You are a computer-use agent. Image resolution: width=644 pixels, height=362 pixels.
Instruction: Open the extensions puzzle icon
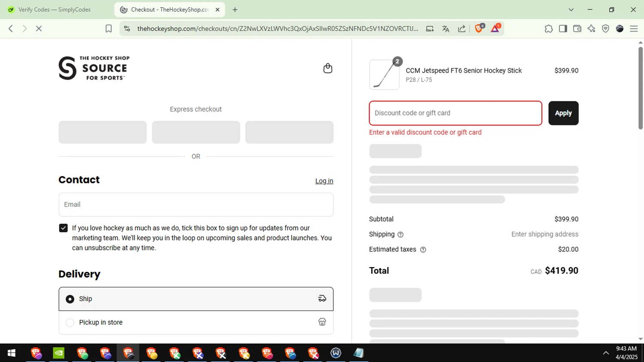tap(549, 29)
